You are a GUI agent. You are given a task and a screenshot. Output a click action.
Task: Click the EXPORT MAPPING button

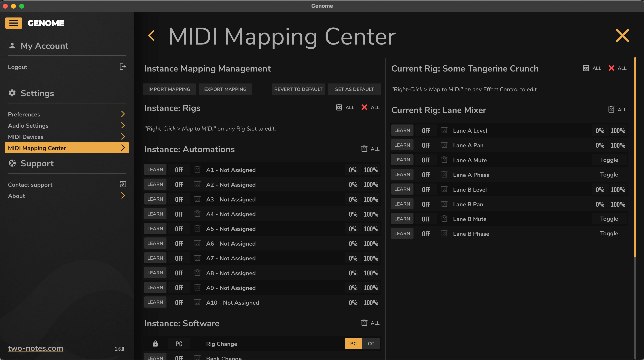pos(225,89)
